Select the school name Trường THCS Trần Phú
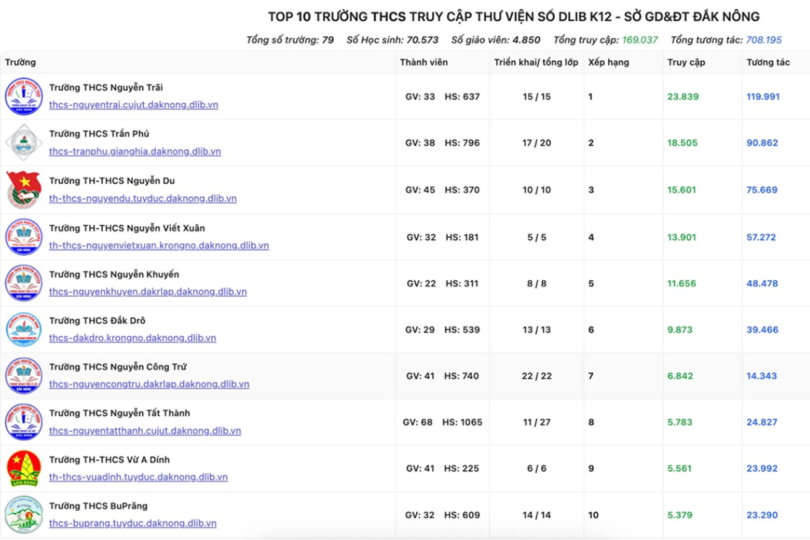The width and height of the screenshot is (810, 540). coord(99,134)
